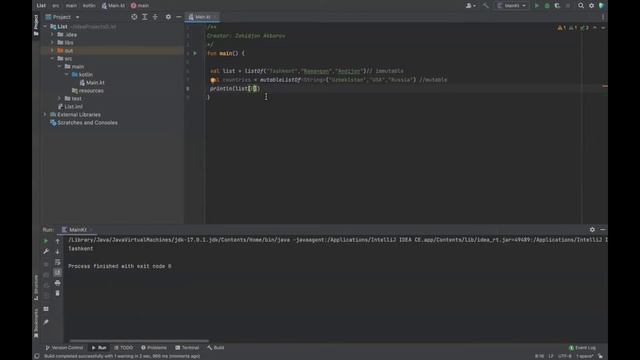This screenshot has width=640, height=360.
Task: Click the green Run button in top toolbar
Action: tap(537, 6)
